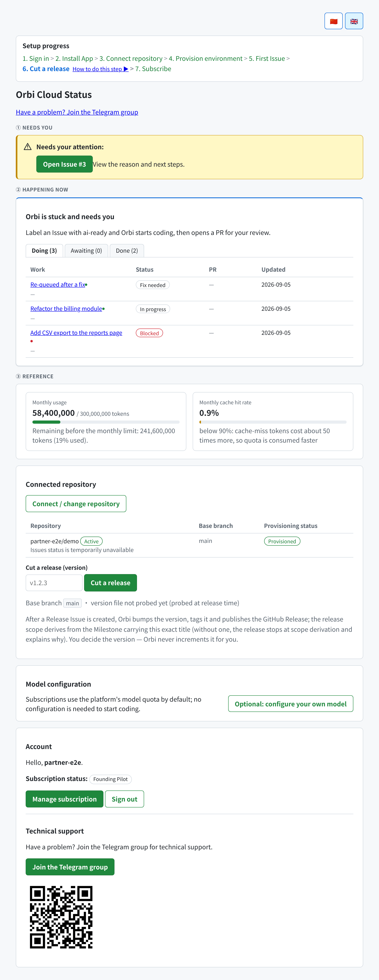Image resolution: width=379 pixels, height=980 pixels.
Task: Click the 'main' base branch tag
Action: point(72,603)
